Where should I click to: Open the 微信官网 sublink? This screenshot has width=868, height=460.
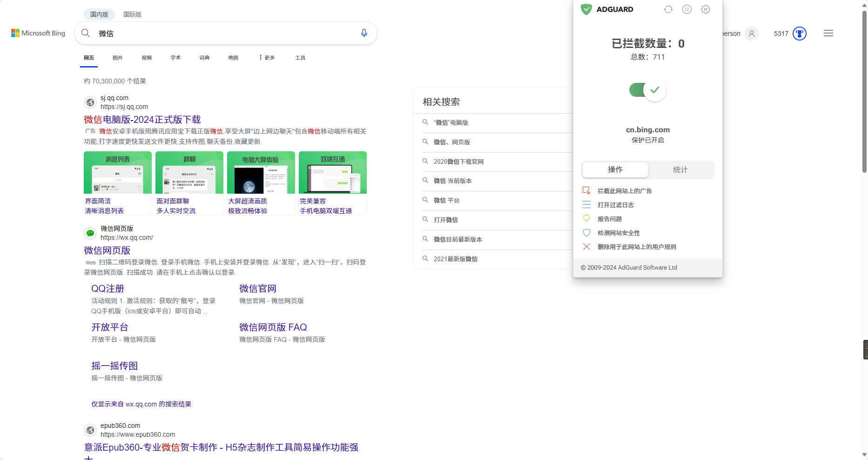point(258,289)
